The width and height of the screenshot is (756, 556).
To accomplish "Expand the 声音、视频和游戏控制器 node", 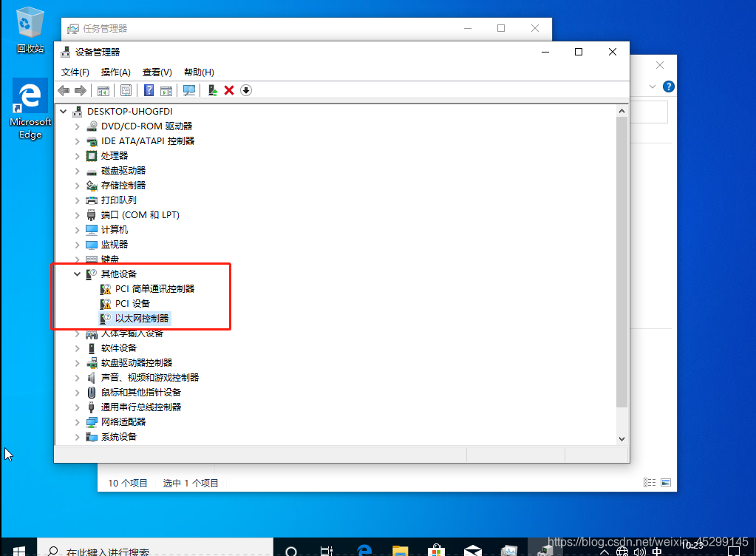I will (x=77, y=378).
